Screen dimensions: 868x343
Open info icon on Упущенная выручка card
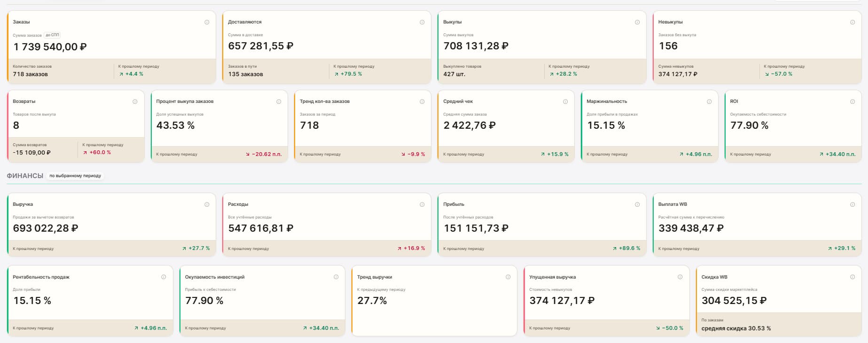pyautogui.click(x=680, y=277)
